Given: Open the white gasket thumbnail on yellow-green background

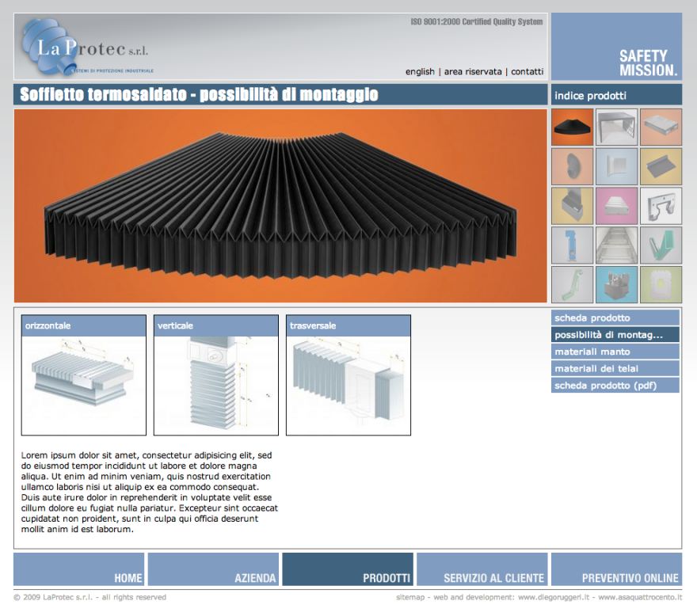Looking at the screenshot, I should click(x=661, y=284).
